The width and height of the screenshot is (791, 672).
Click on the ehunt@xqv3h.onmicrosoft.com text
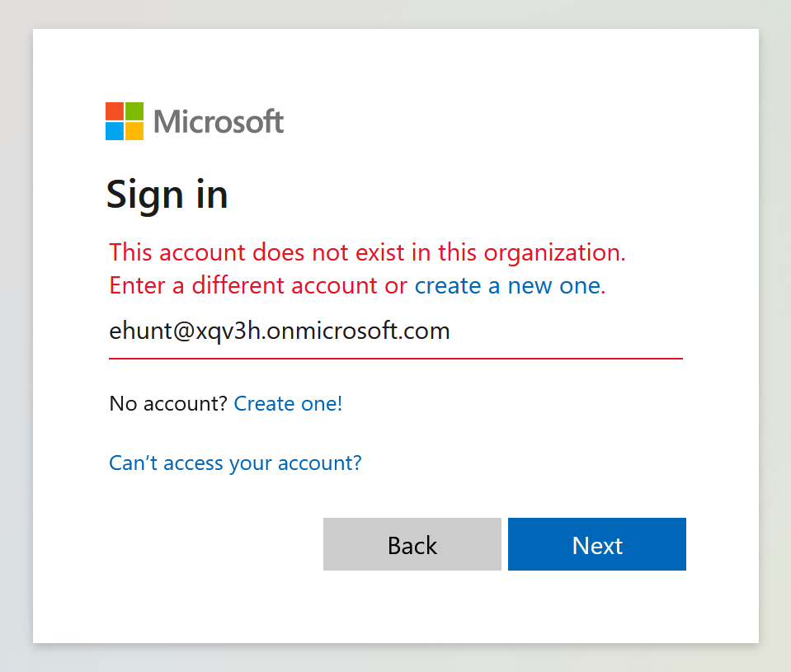[x=280, y=331]
